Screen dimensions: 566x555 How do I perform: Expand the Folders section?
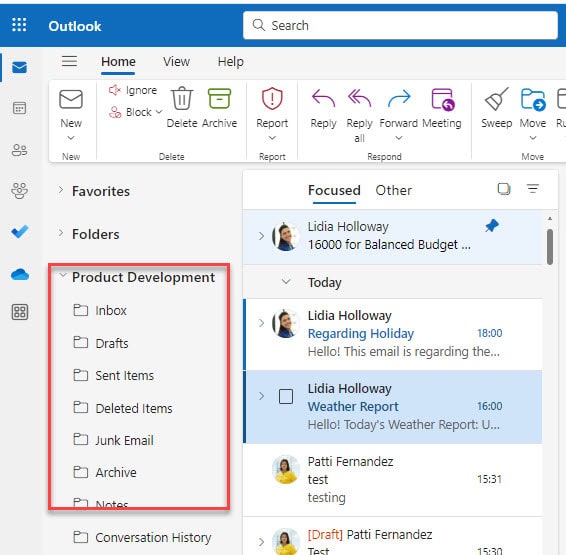61,233
